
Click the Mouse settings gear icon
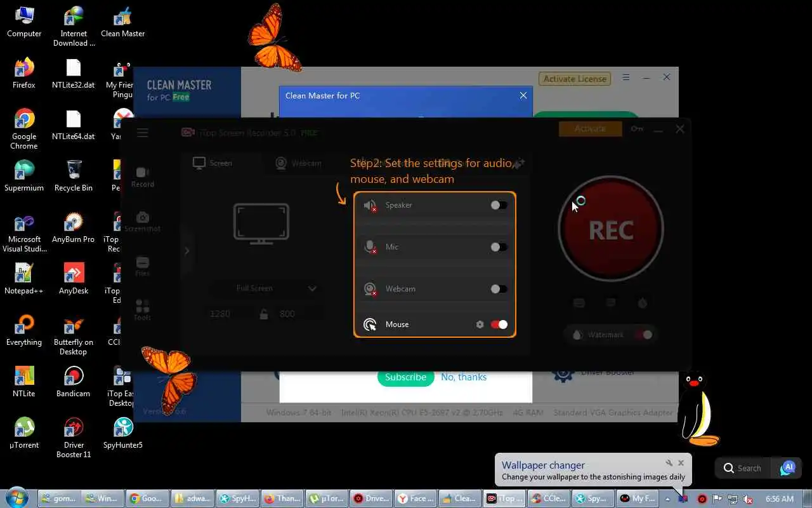point(480,324)
